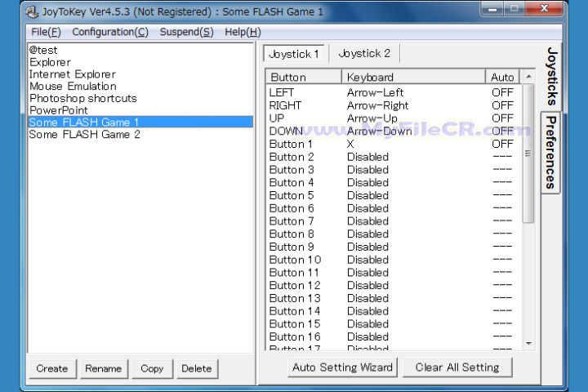Open the Configuration menu

[x=110, y=33]
